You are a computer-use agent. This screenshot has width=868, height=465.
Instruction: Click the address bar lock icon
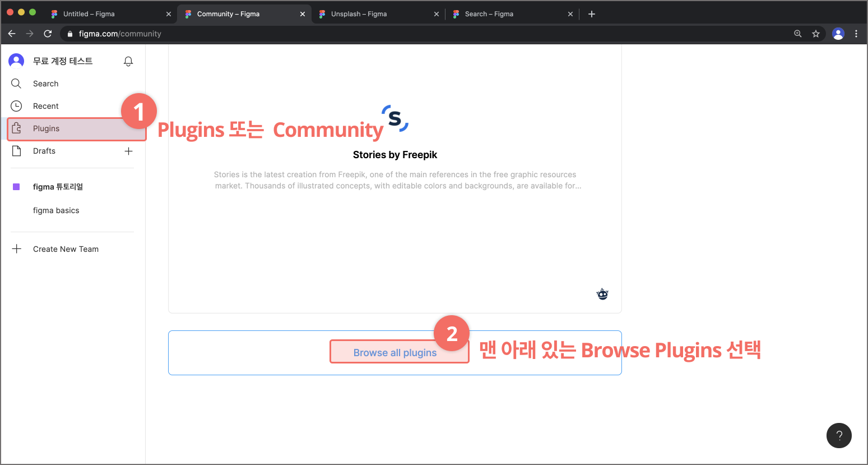(70, 34)
